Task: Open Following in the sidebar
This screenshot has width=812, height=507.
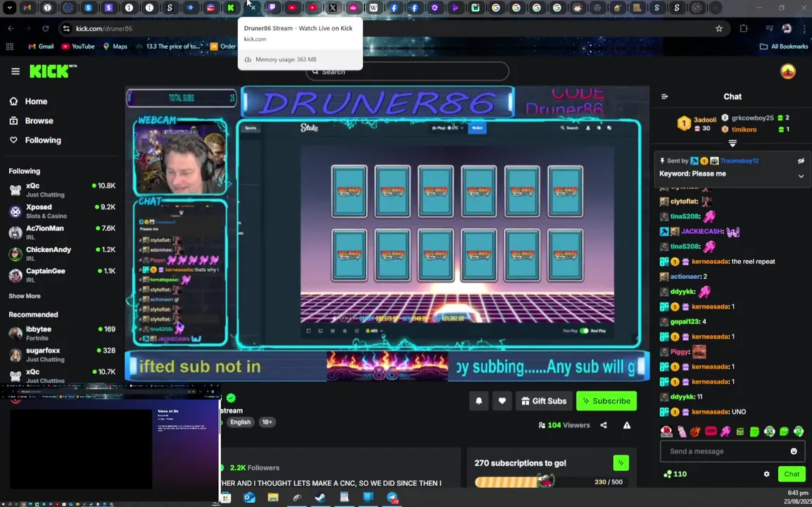Action: click(x=37, y=141)
